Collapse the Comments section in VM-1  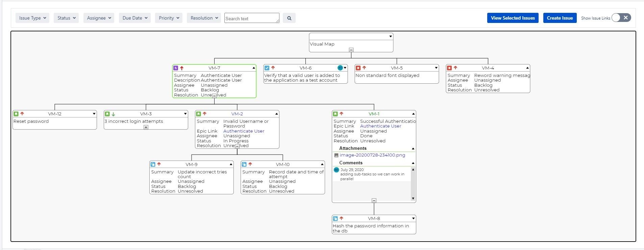click(413, 163)
